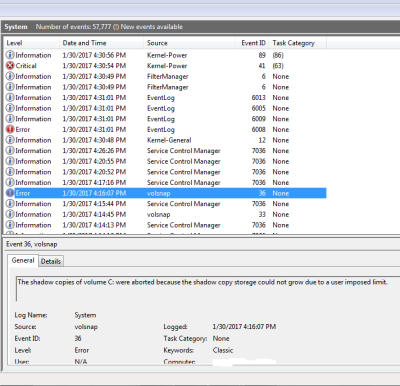Click Information icon of Kernel-Power event 89 row
This screenshot has height=386, width=400.
click(x=10, y=55)
